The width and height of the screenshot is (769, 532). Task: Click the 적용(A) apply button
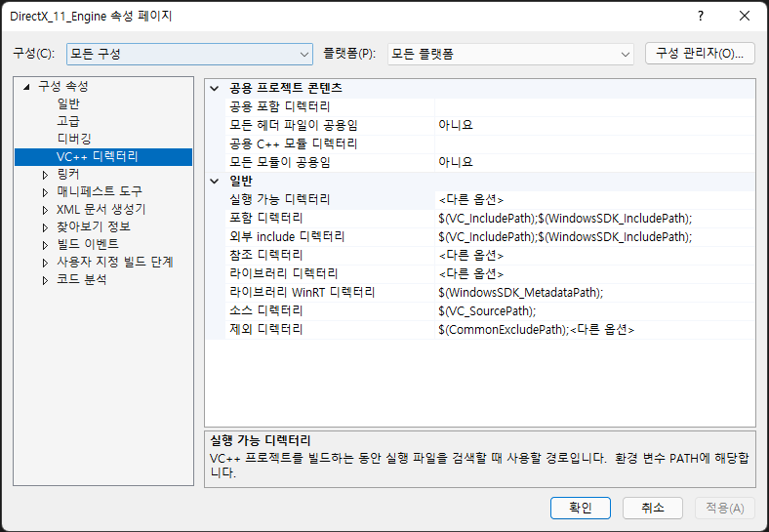click(x=725, y=508)
